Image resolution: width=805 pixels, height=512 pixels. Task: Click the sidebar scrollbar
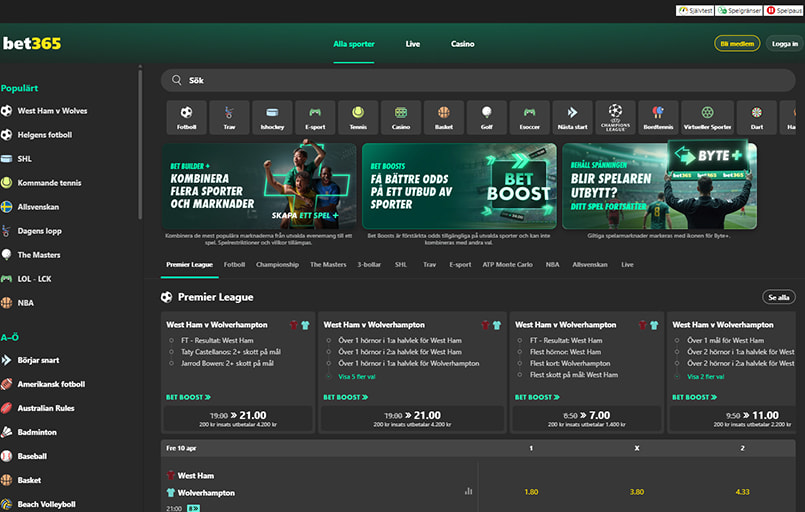click(140, 144)
